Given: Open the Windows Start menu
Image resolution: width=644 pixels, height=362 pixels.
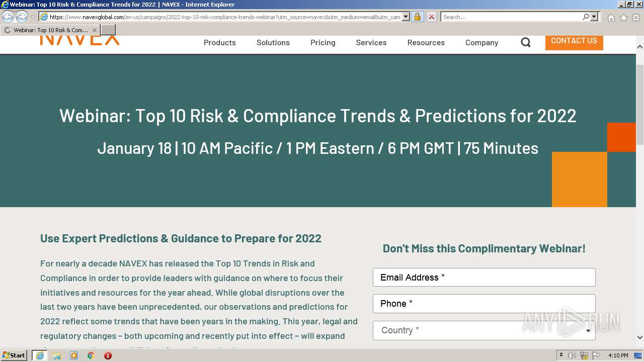Looking at the screenshot, I should click(14, 355).
